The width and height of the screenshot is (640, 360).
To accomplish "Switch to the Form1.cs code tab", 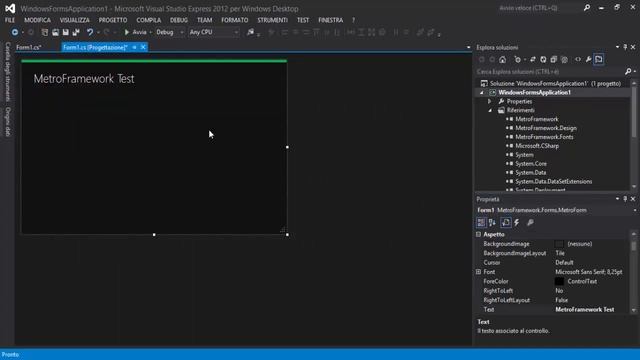I will point(29,47).
